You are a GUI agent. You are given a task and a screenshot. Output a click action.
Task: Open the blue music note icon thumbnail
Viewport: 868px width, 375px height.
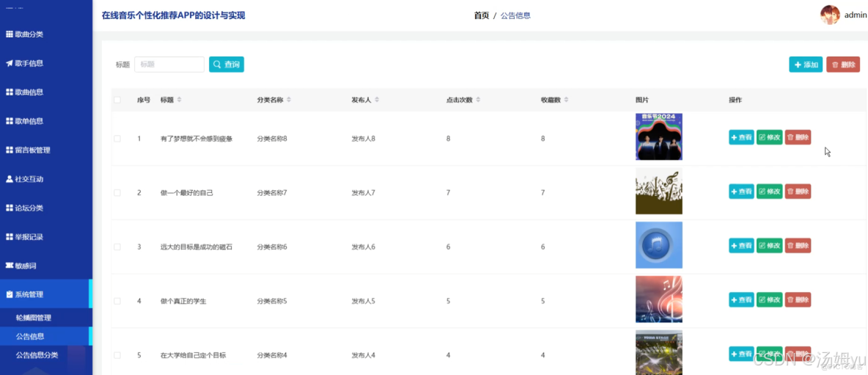(659, 245)
